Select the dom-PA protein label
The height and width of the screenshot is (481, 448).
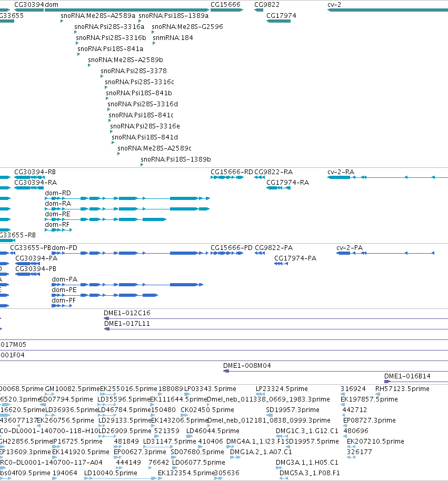click(x=64, y=279)
